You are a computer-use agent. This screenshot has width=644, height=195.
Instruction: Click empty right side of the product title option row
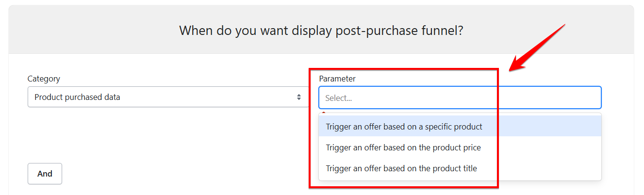pos(548,168)
